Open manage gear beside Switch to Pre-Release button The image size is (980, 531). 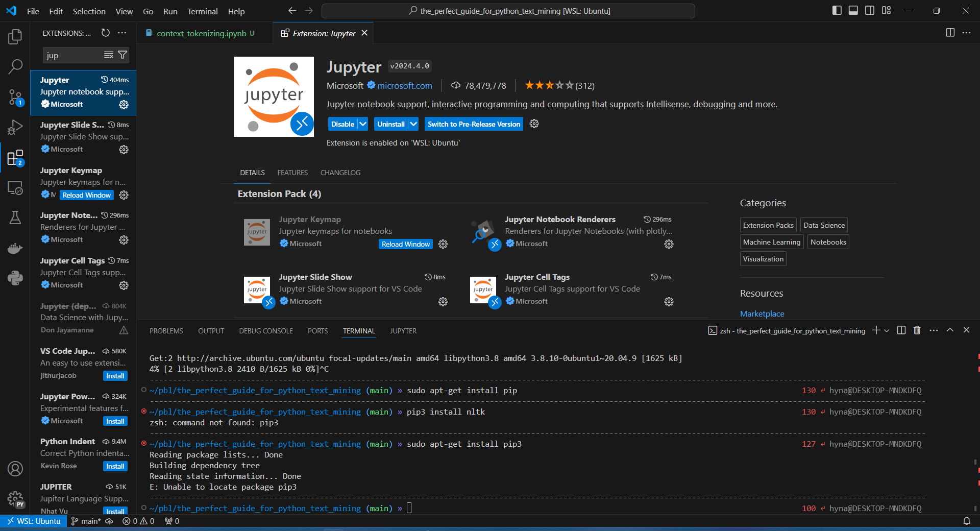pos(534,124)
